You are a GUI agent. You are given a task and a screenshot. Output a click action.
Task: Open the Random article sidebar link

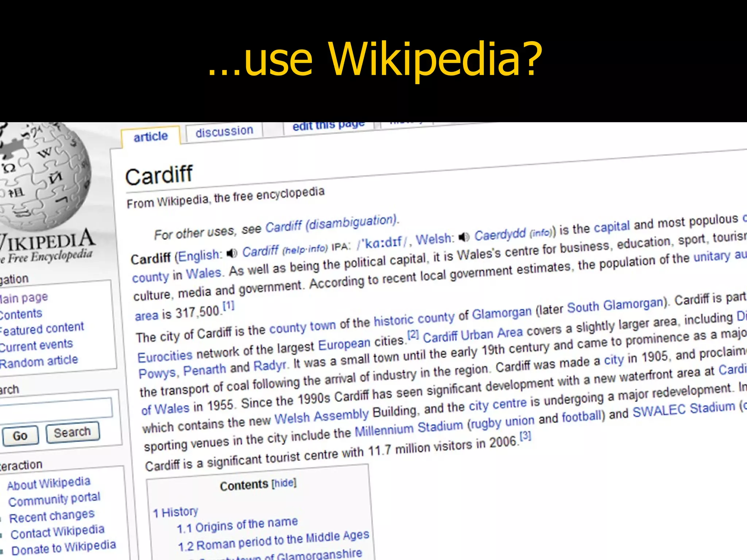click(x=39, y=361)
